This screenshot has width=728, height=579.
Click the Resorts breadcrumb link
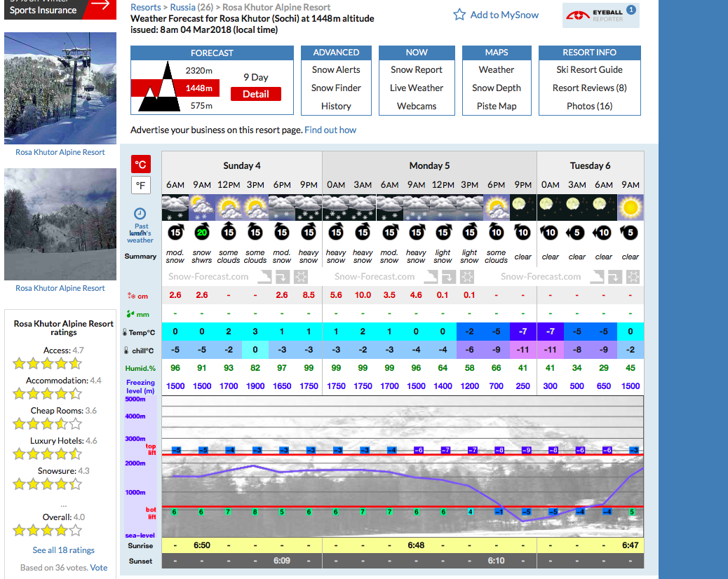coord(145,7)
